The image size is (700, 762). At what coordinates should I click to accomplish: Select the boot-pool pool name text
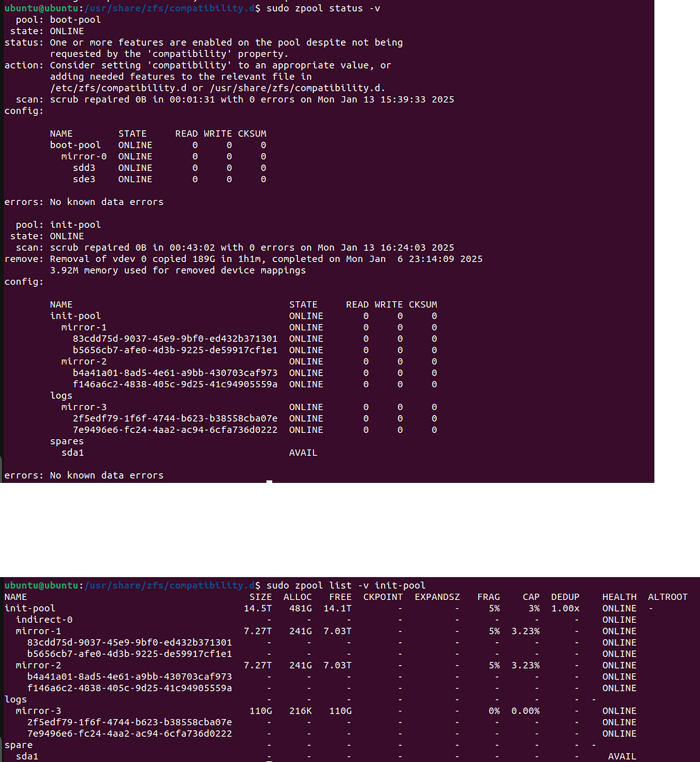click(74, 19)
